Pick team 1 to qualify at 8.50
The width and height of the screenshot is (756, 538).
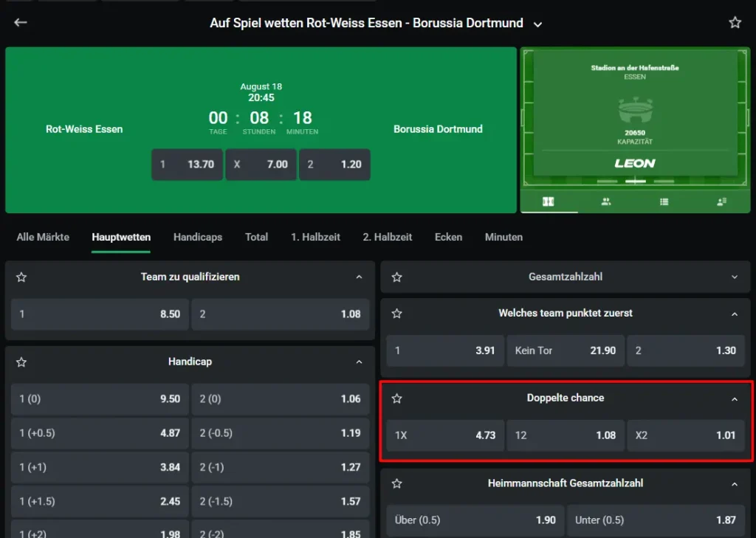tap(100, 314)
